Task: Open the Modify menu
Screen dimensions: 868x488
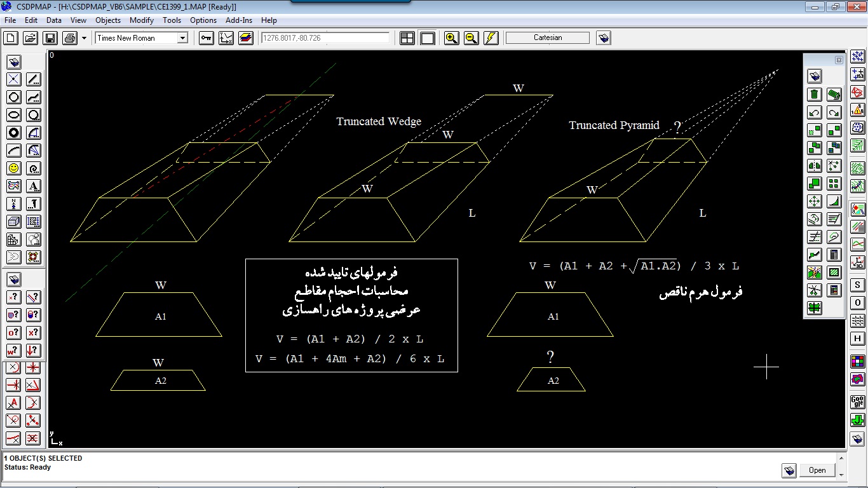Action: click(142, 20)
